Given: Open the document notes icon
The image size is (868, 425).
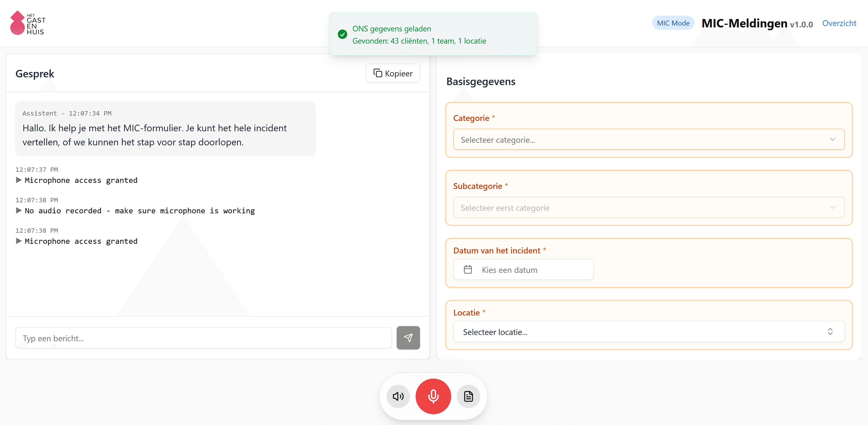Looking at the screenshot, I should 468,396.
